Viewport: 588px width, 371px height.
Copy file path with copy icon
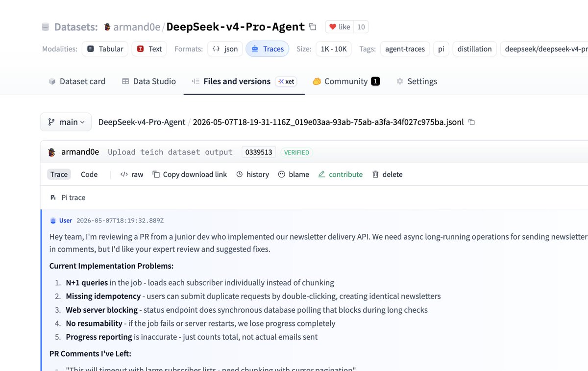[472, 122]
